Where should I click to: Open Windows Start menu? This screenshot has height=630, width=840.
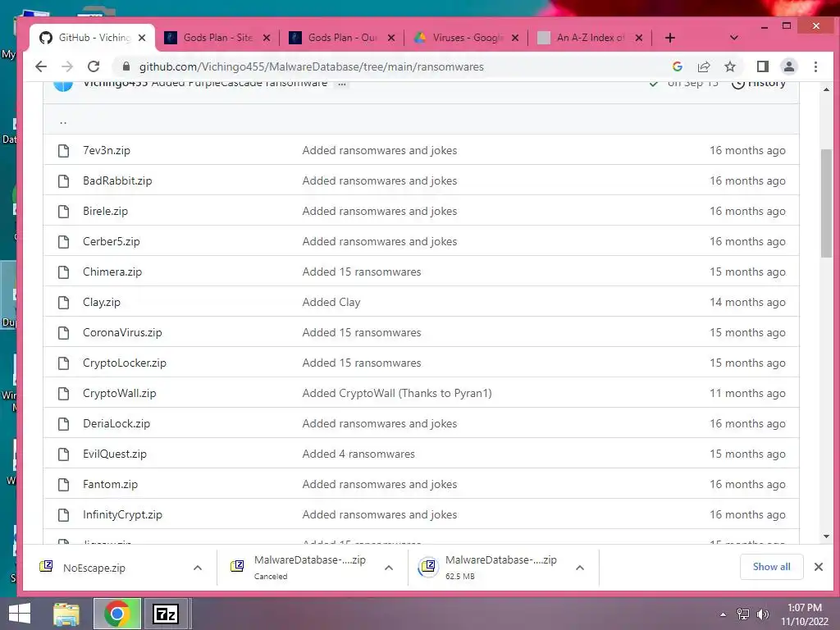point(20,614)
